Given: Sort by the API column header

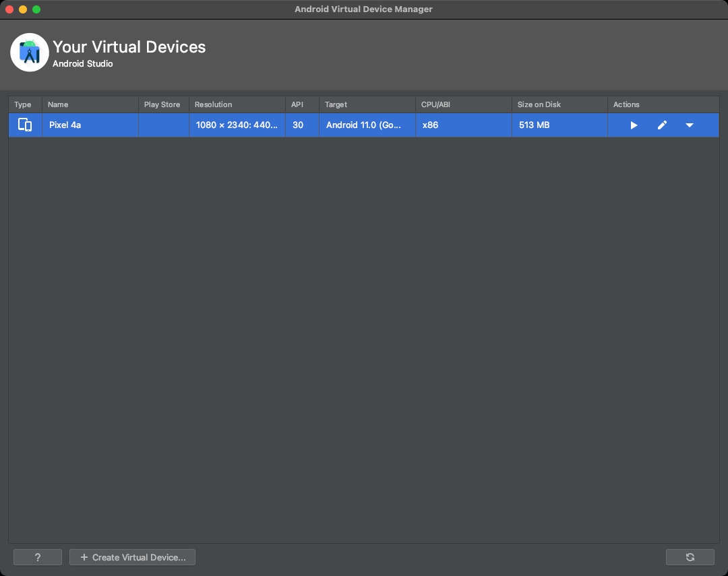Looking at the screenshot, I should [302, 104].
